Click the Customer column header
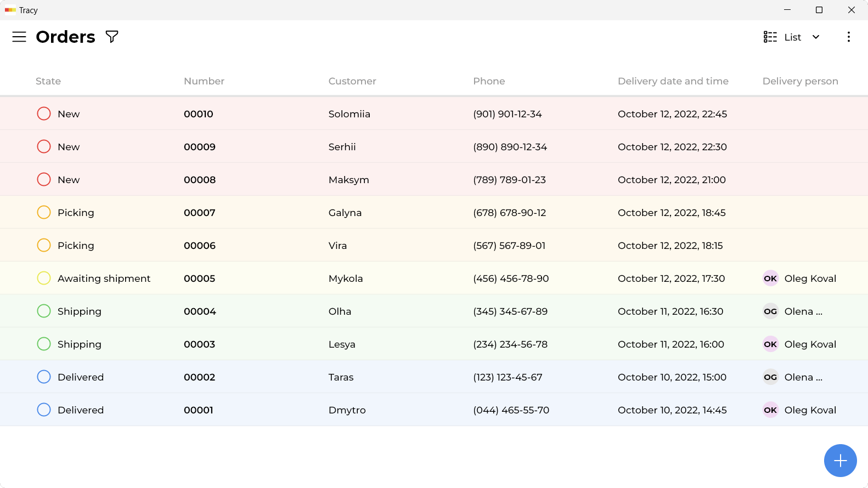The height and width of the screenshot is (488, 868). [x=352, y=81]
